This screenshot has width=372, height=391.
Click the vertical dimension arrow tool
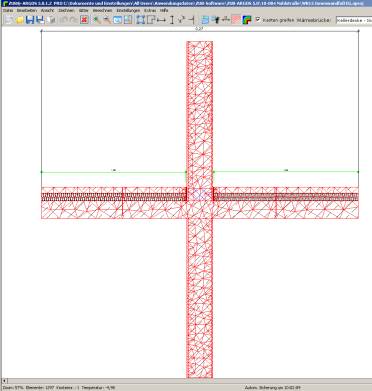click(x=172, y=20)
